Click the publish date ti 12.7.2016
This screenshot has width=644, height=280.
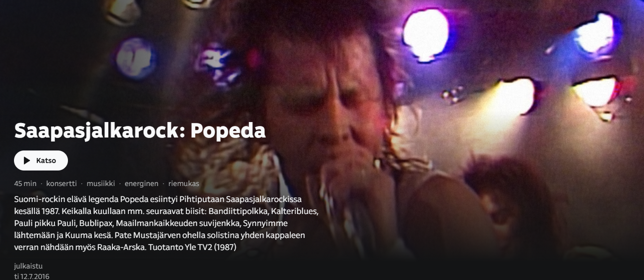point(32,276)
